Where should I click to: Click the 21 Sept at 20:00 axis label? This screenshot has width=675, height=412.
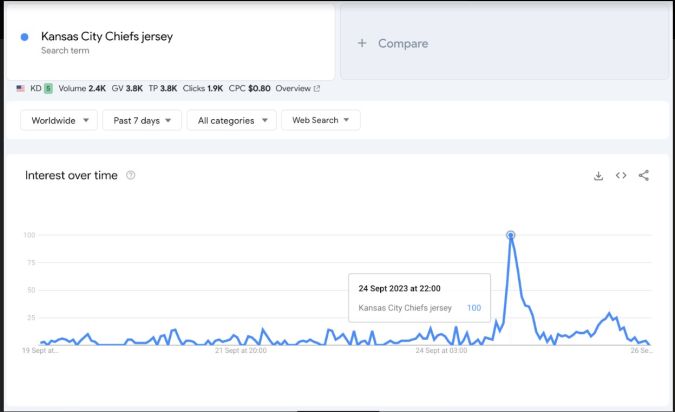coord(241,350)
